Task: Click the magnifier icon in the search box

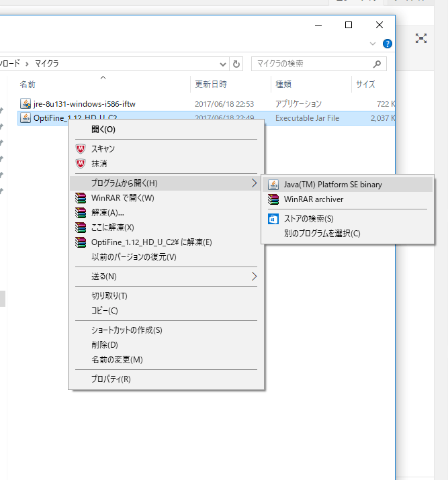Action: pos(377,64)
